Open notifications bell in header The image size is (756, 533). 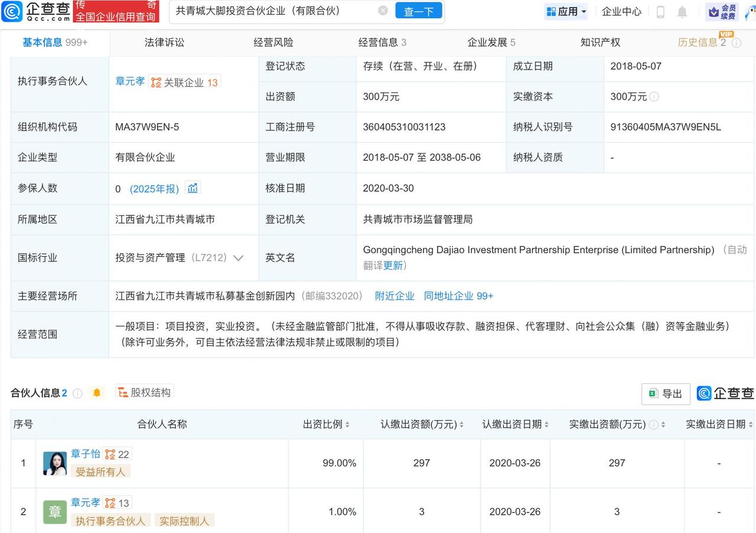coord(682,12)
